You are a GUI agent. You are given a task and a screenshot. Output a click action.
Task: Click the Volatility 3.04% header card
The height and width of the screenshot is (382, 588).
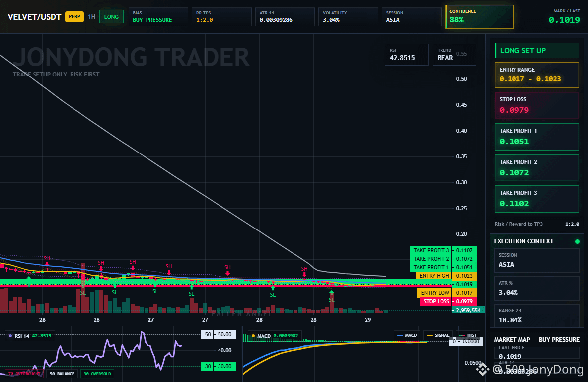coord(348,17)
